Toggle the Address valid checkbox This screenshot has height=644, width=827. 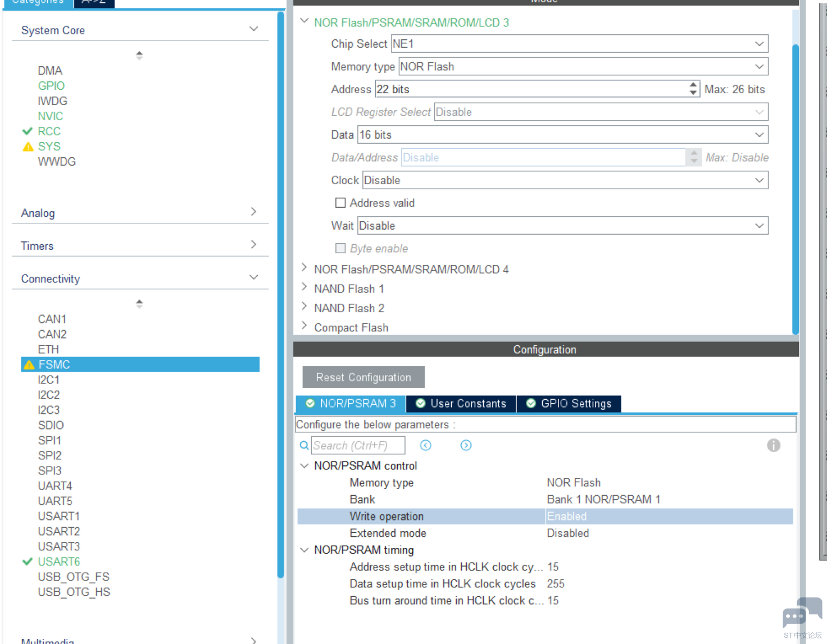pyautogui.click(x=340, y=203)
